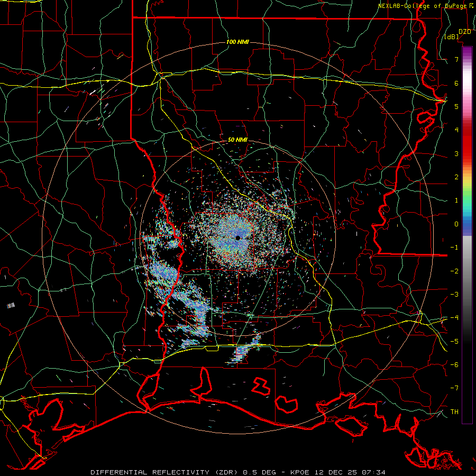Click the '3' value on the scale
Screen dimensions: 476x476
[x=456, y=153]
